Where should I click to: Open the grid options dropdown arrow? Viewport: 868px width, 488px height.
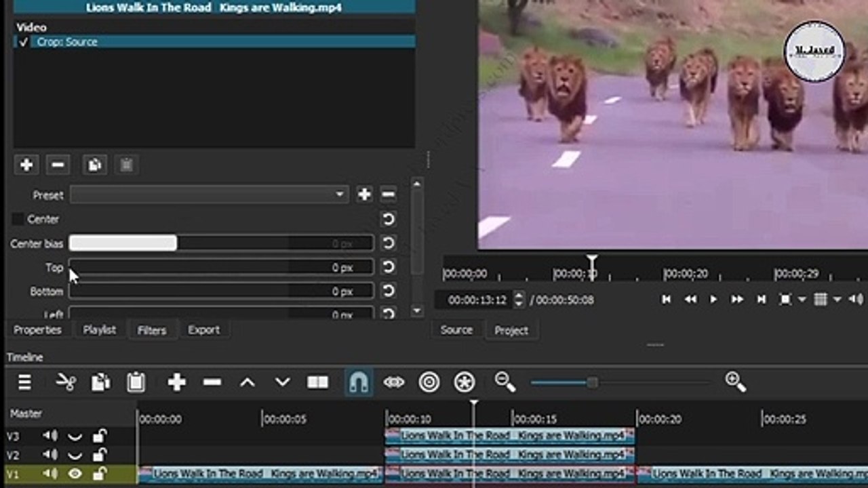(x=837, y=299)
